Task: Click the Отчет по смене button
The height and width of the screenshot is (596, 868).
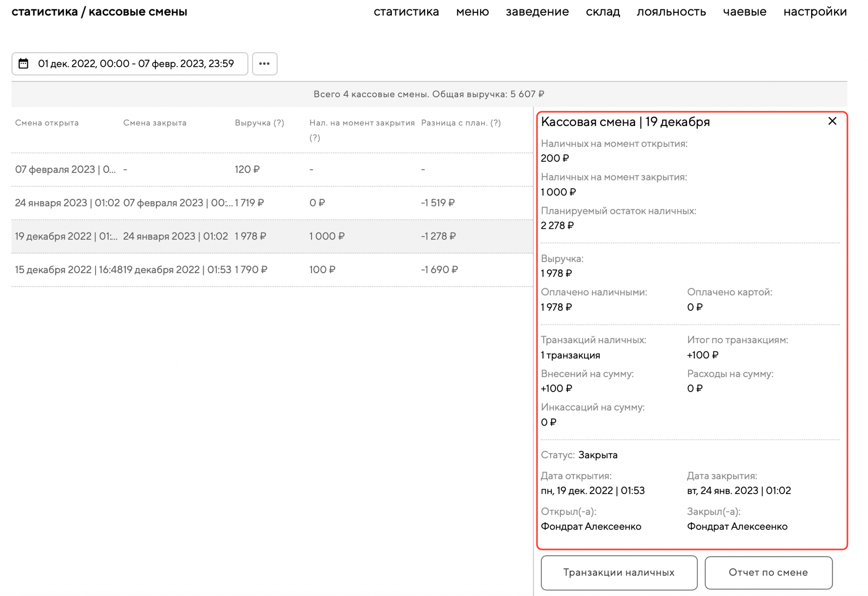Action: 768,572
